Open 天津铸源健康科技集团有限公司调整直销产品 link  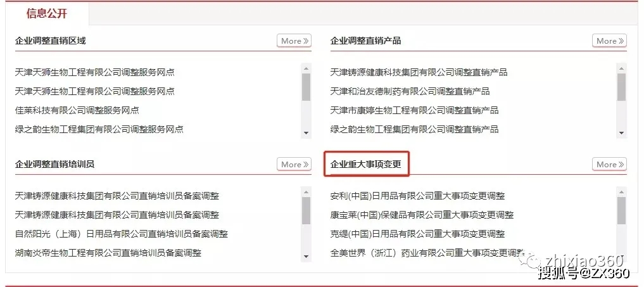(419, 72)
